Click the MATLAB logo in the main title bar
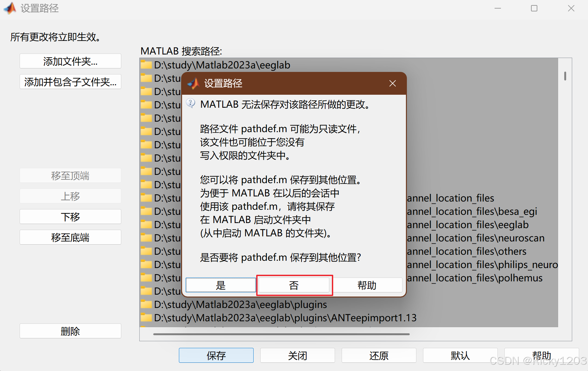Image resolution: width=588 pixels, height=371 pixels. point(9,8)
